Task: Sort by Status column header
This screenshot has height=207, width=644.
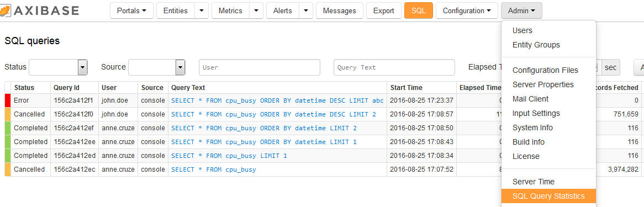Action: pyautogui.click(x=24, y=87)
